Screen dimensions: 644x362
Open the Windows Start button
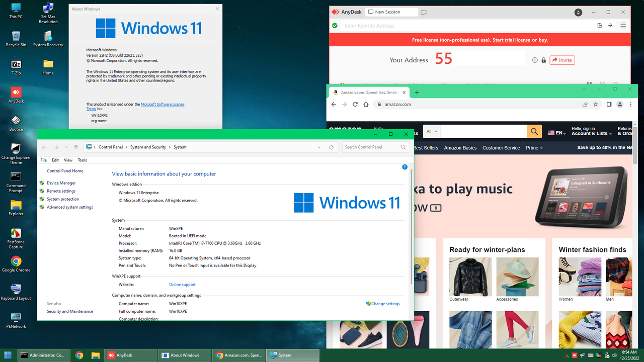click(8, 355)
